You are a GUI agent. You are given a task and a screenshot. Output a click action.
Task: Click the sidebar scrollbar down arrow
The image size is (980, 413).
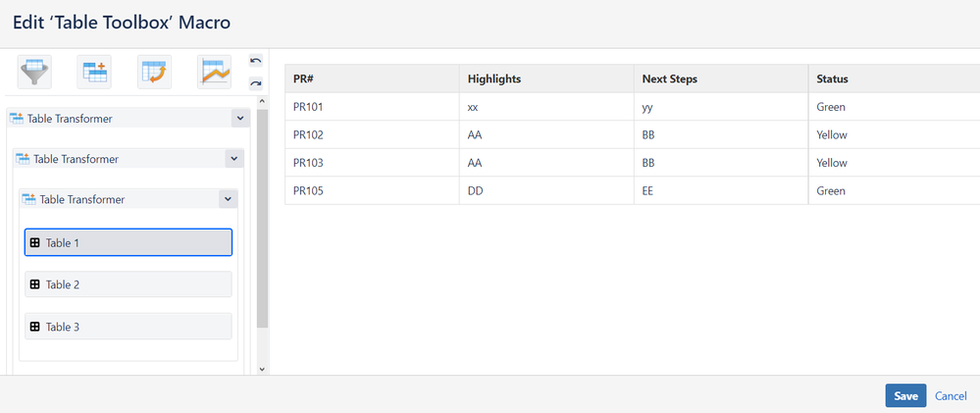tap(261, 369)
